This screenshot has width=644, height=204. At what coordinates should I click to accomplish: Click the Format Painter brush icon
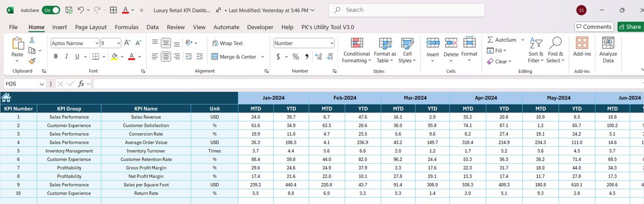(32, 61)
